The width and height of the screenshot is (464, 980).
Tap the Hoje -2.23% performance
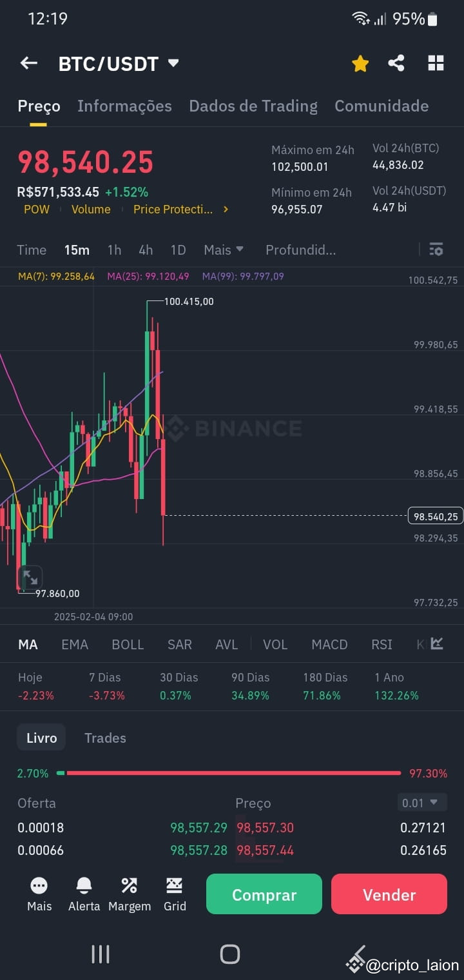click(35, 686)
